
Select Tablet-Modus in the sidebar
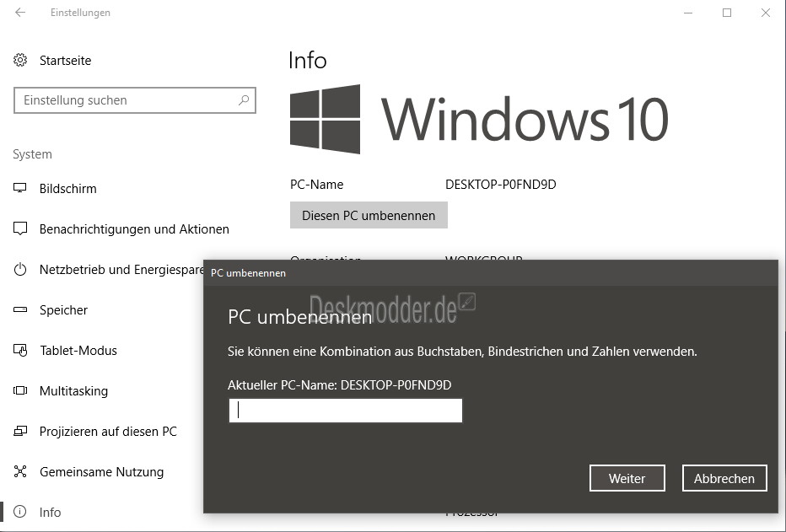(x=78, y=351)
